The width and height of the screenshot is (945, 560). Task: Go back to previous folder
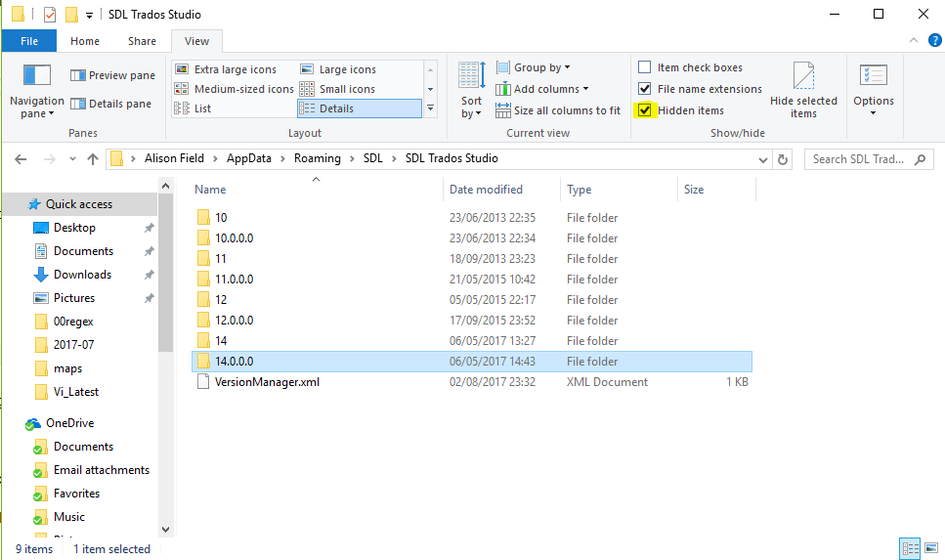[x=21, y=159]
